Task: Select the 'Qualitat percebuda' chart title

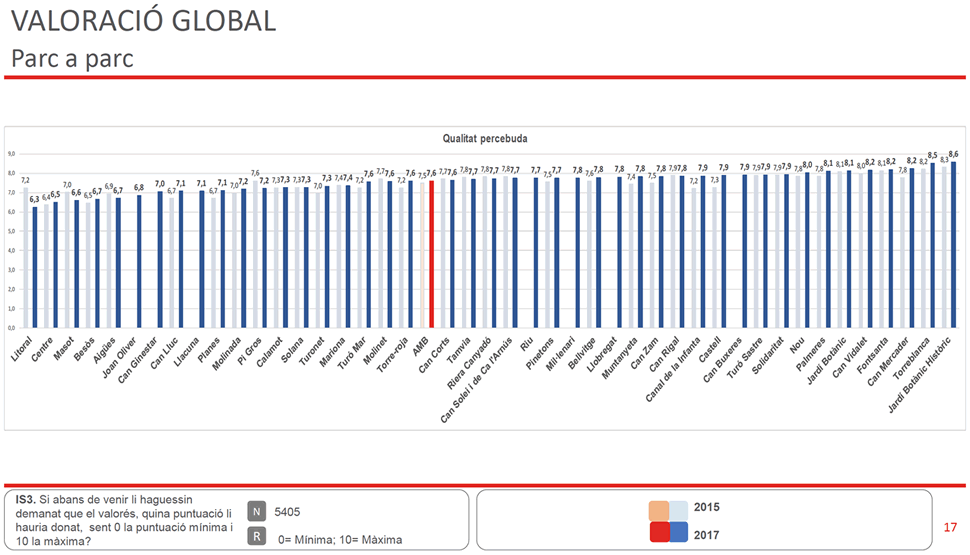Action: pos(485,138)
